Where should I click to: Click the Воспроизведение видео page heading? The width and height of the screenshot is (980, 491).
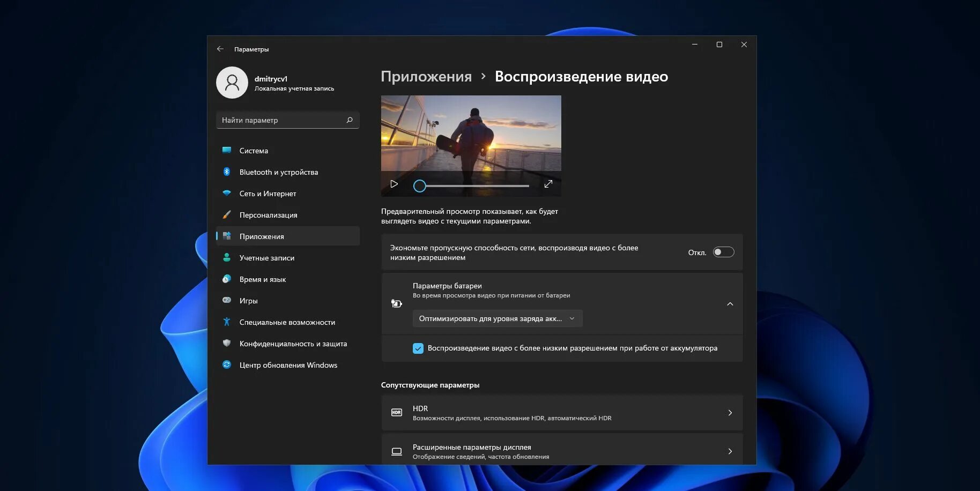[x=581, y=77]
